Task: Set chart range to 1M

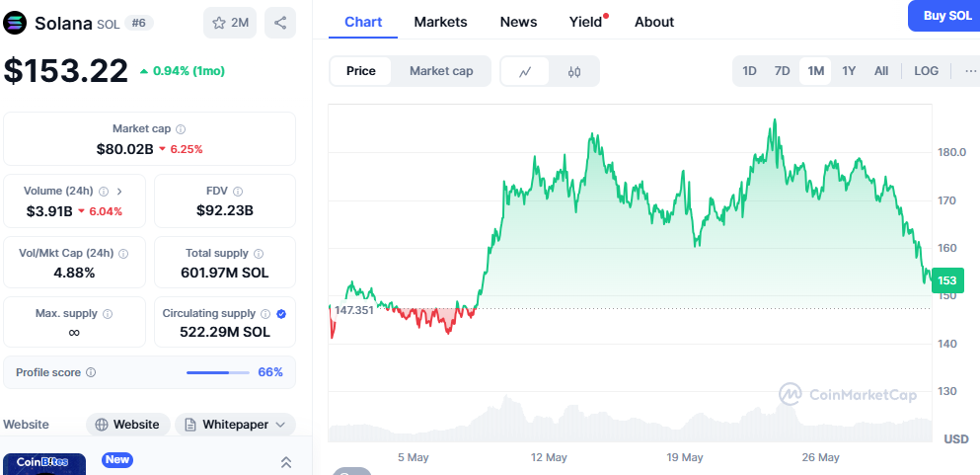Action: (x=815, y=71)
